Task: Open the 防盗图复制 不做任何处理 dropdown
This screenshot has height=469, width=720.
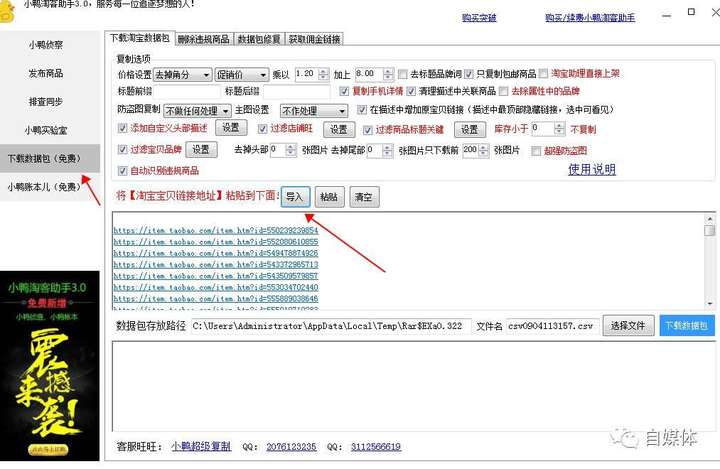Action: [197, 111]
